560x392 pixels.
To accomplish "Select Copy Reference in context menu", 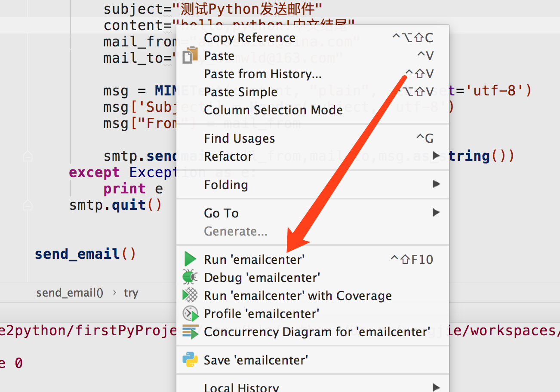I will point(313,38).
